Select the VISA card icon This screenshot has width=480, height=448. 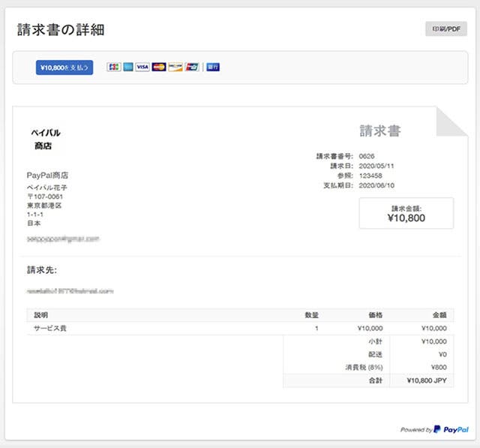[142, 67]
